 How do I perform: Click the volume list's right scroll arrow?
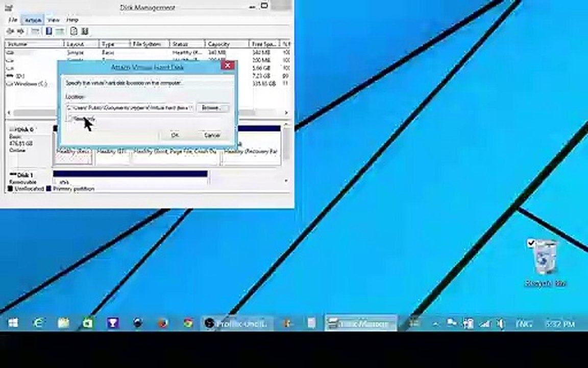(x=286, y=112)
